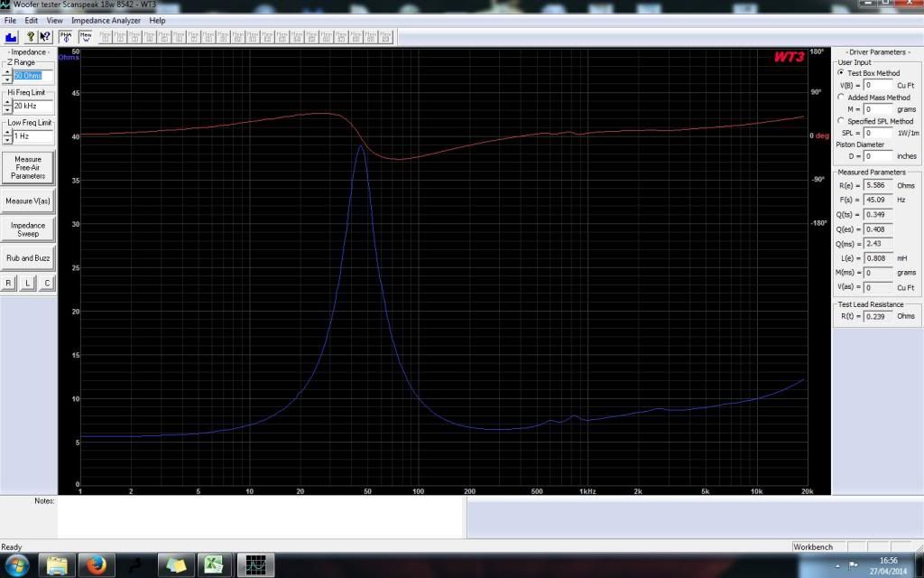Open the File menu

10,20
